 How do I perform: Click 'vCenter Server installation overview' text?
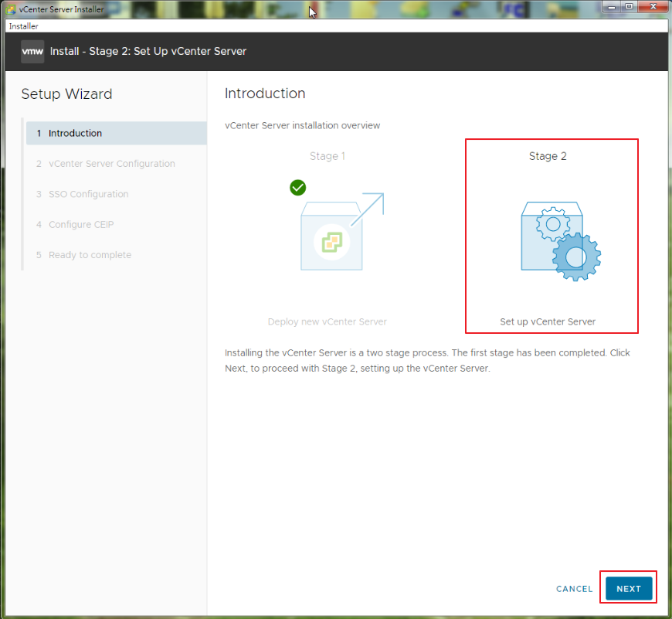pos(302,126)
